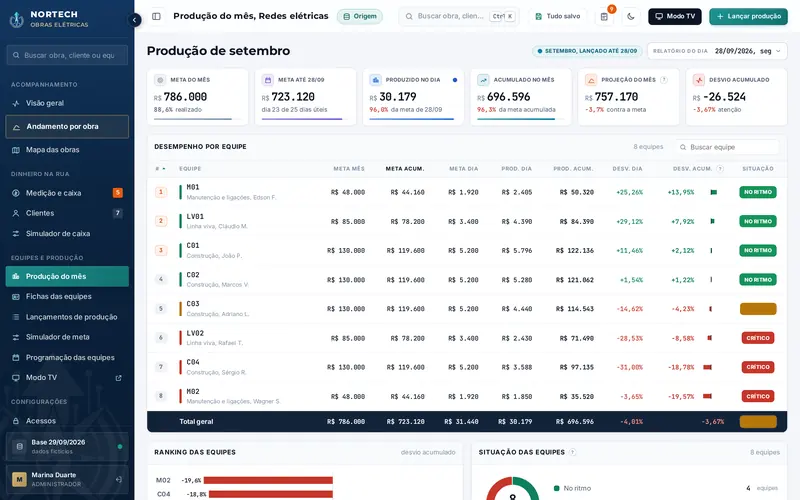Toggle the side panel layout icon
Image resolution: width=800 pixels, height=500 pixels.
157,16
